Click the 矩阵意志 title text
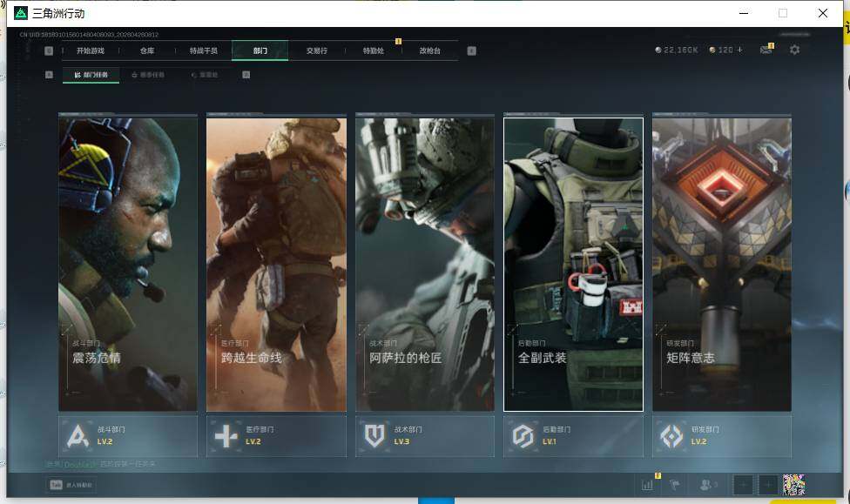The width and height of the screenshot is (850, 504). (x=691, y=359)
